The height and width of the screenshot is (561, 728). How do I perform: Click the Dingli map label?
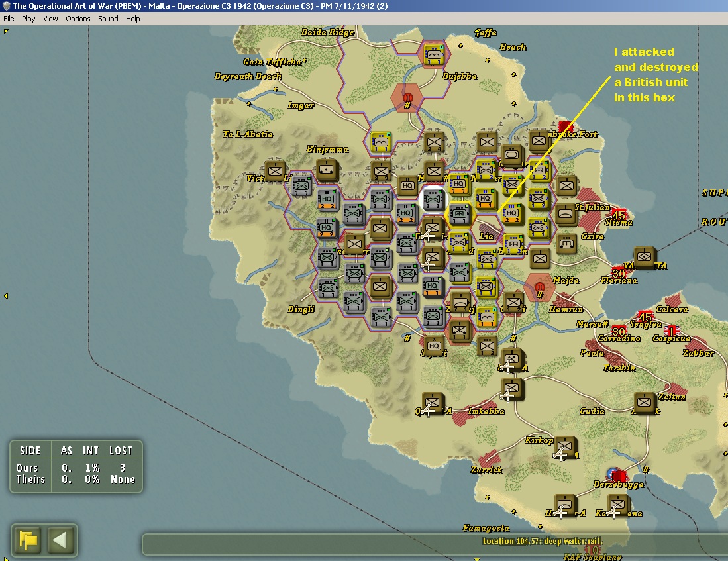[x=301, y=309]
